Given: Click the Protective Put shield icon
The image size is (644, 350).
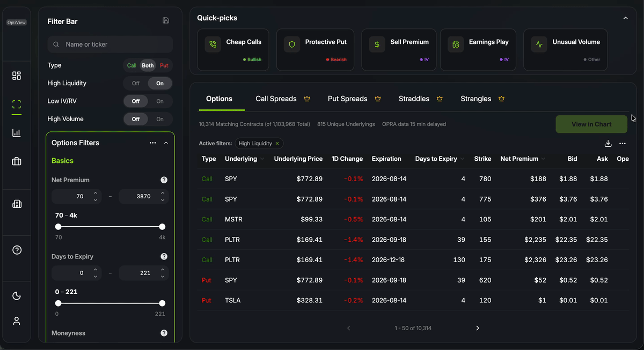Looking at the screenshot, I should 292,44.
